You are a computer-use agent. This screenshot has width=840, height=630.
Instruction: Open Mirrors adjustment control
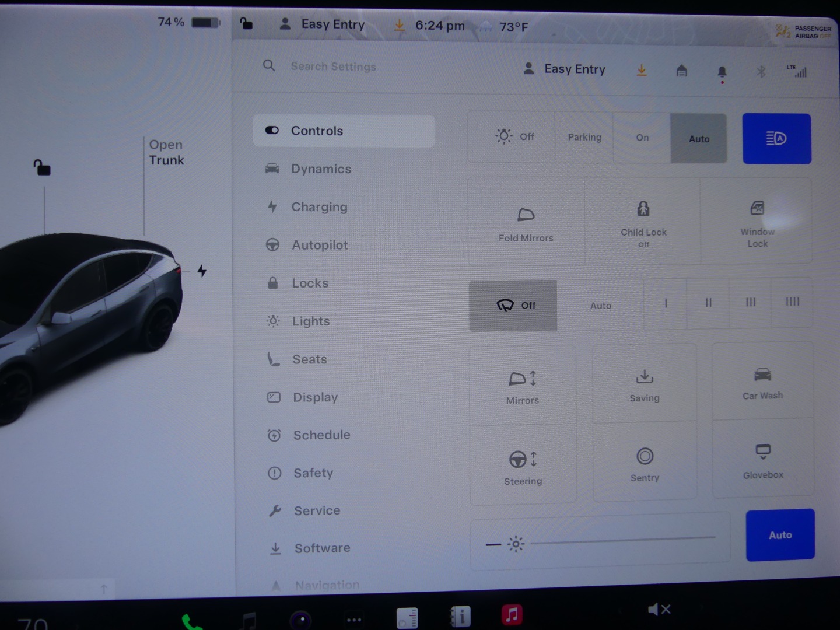click(x=523, y=386)
